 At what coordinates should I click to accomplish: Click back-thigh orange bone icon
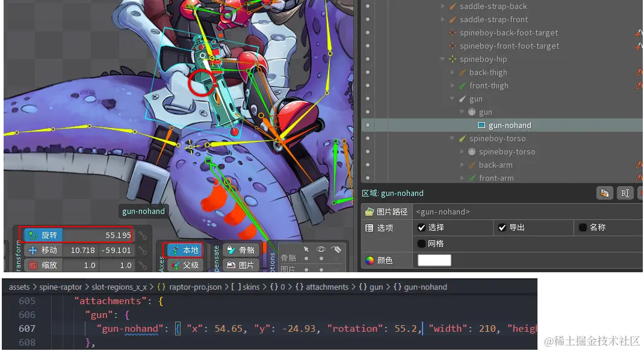click(462, 72)
